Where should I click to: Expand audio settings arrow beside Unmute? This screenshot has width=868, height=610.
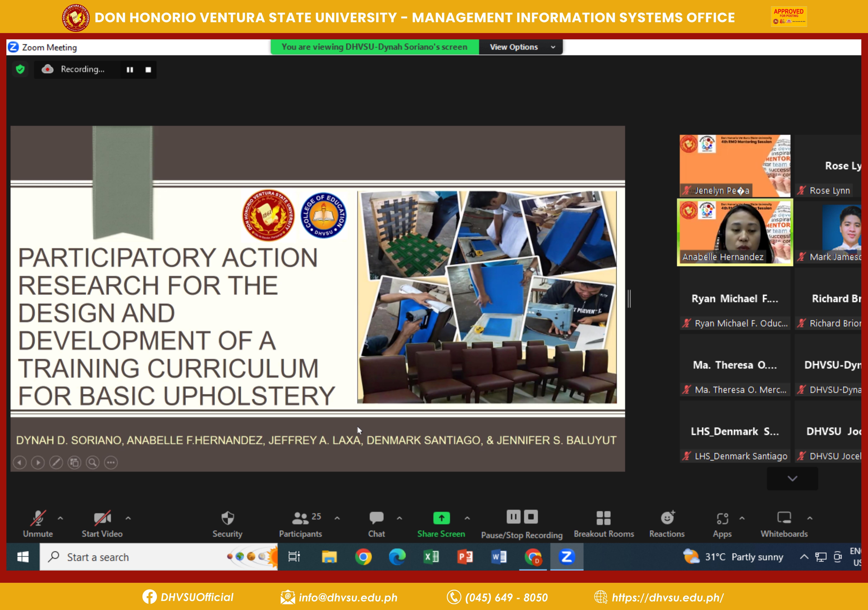pyautogui.click(x=61, y=518)
